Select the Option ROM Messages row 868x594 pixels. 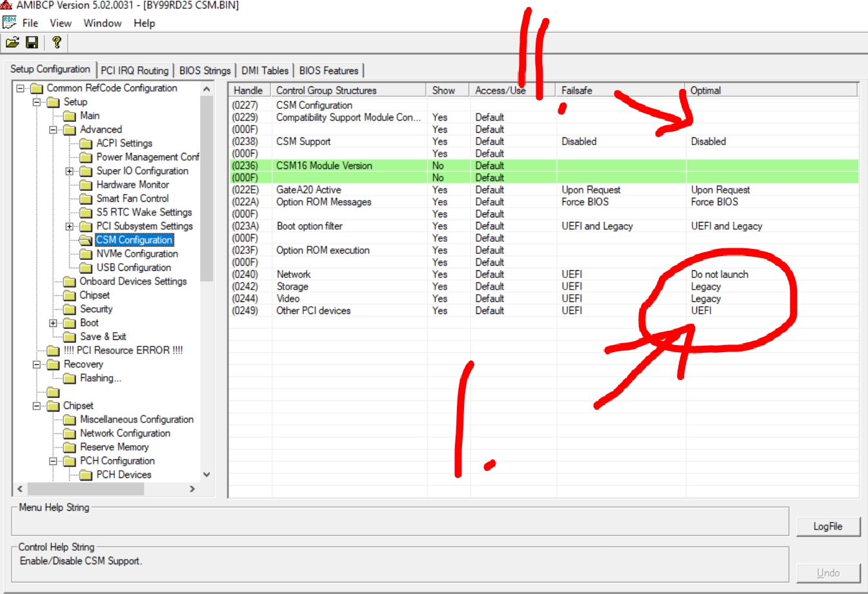[544, 202]
